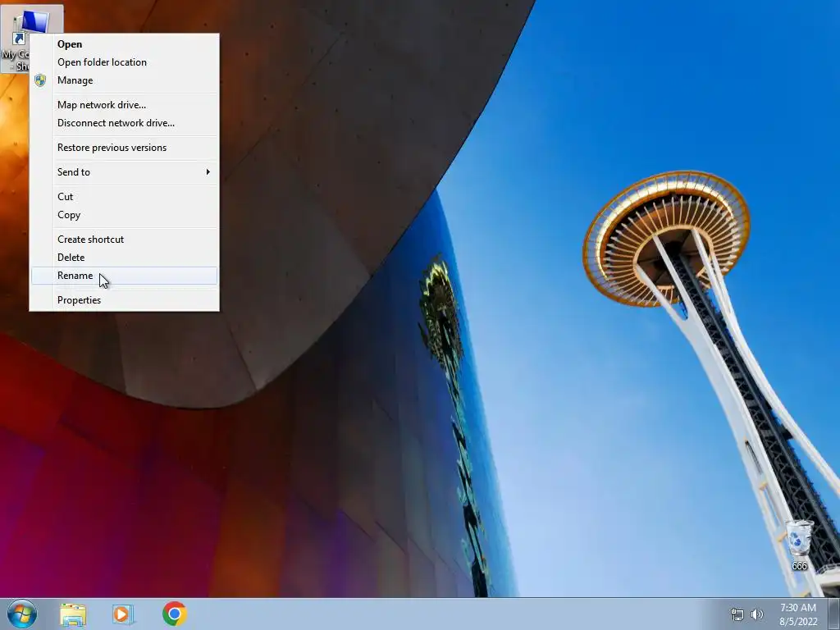Select Manage from the context menu
This screenshot has height=630, width=840.
pyautogui.click(x=125, y=80)
